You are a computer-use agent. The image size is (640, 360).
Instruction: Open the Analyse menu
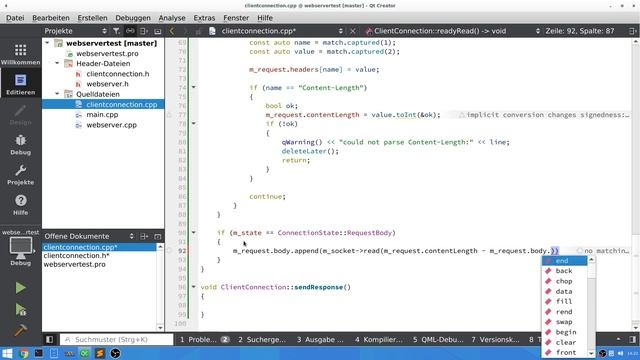coord(172,18)
